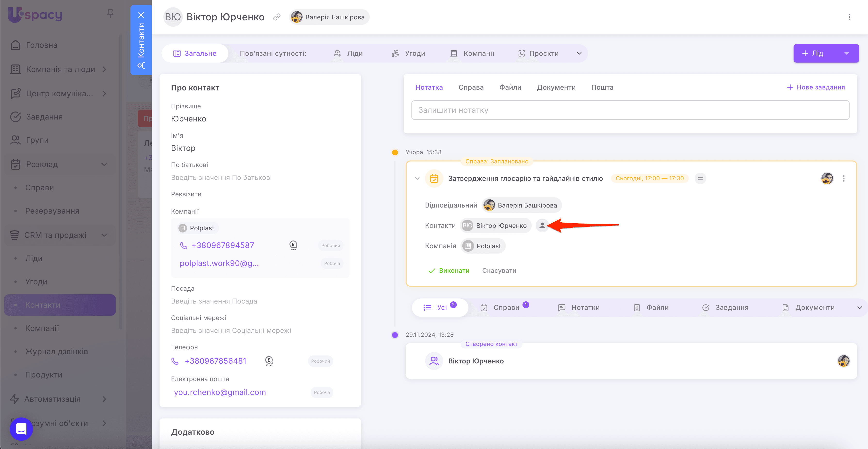Click email polplast.work90@g...

coord(219,263)
